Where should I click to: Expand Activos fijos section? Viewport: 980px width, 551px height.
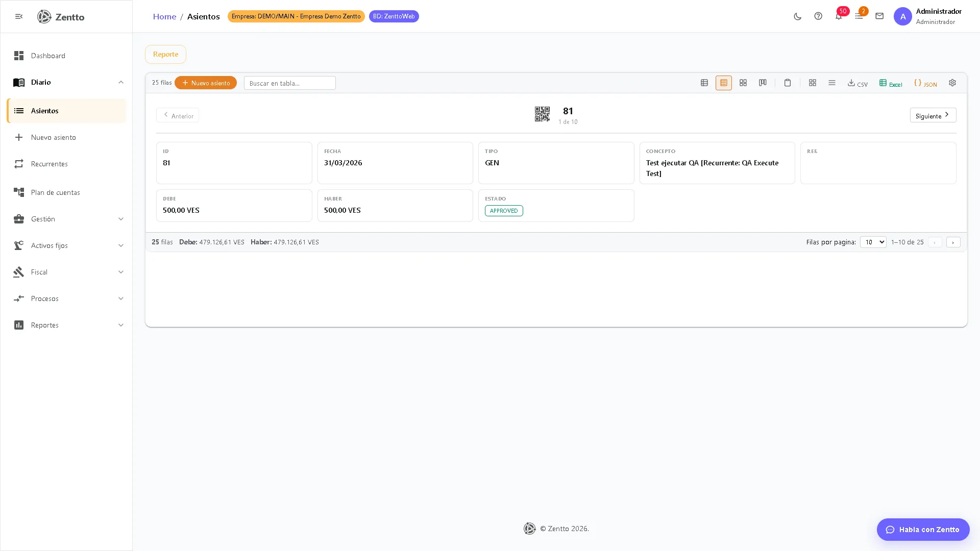pos(66,245)
